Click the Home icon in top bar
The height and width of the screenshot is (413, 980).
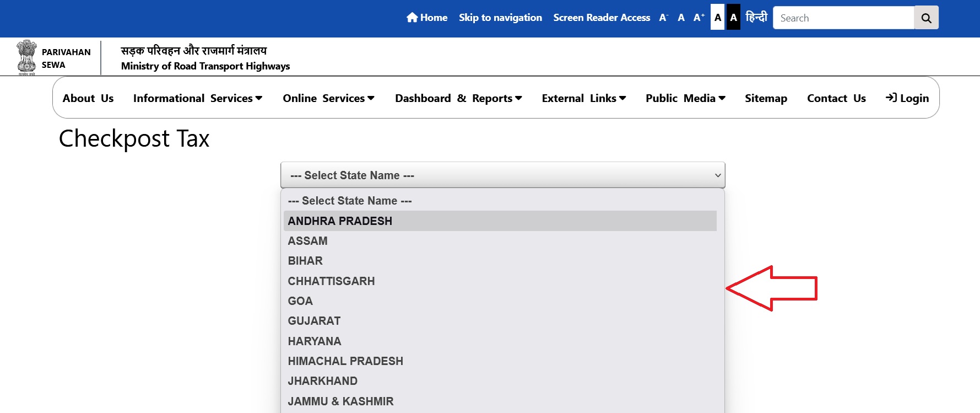click(412, 18)
